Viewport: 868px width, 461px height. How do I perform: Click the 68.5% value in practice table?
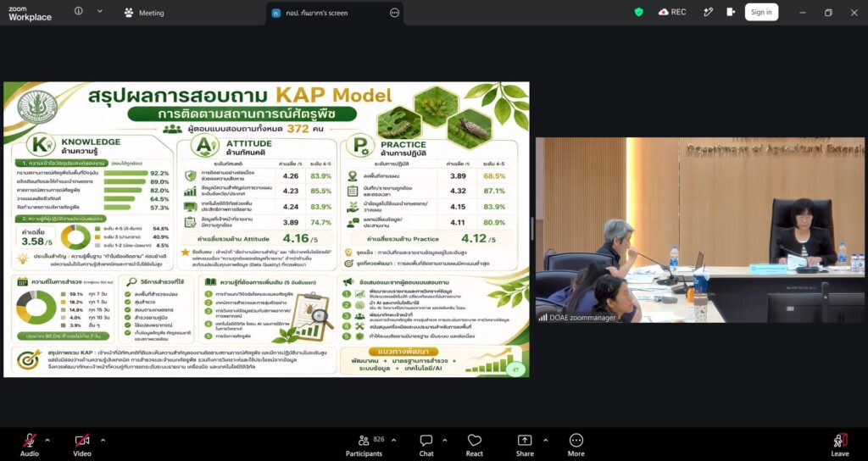click(x=494, y=176)
